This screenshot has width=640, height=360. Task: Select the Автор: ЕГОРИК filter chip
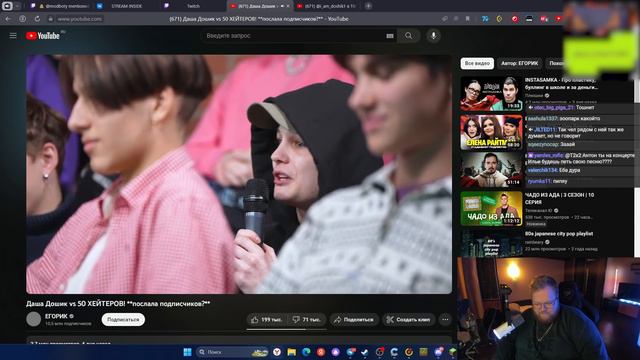click(x=520, y=63)
